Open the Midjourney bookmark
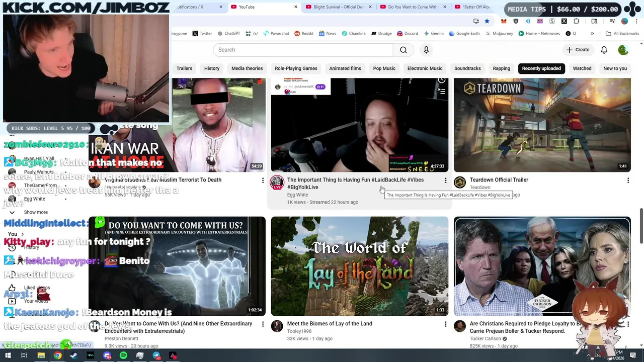The height and width of the screenshot is (362, 644). point(499,34)
